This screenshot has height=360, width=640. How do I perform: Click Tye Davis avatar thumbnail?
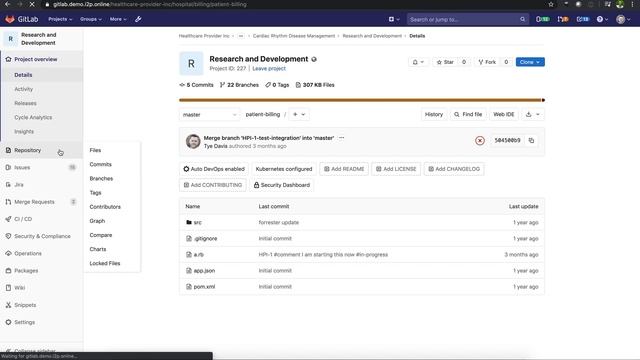click(x=193, y=142)
